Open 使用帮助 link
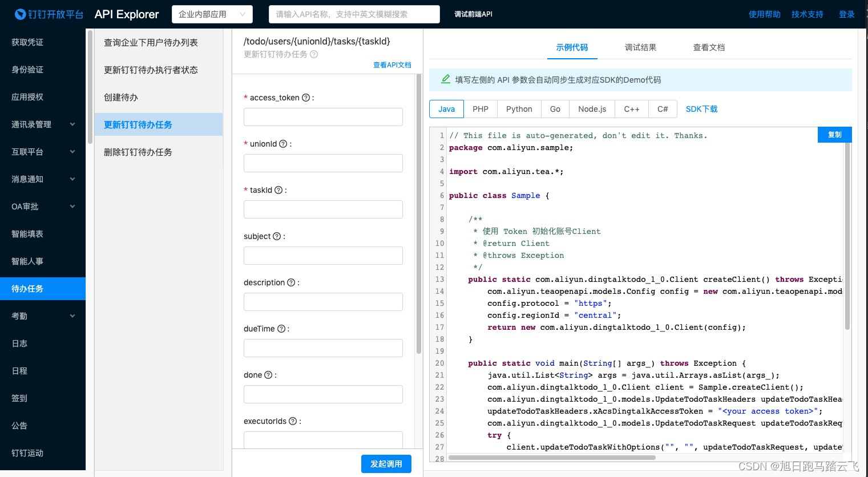The width and height of the screenshot is (868, 477). (x=765, y=14)
